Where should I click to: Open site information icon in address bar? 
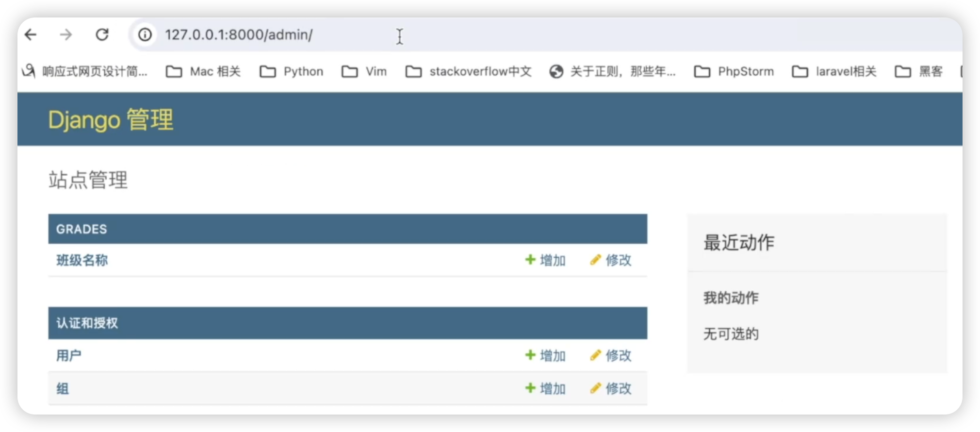tap(145, 35)
